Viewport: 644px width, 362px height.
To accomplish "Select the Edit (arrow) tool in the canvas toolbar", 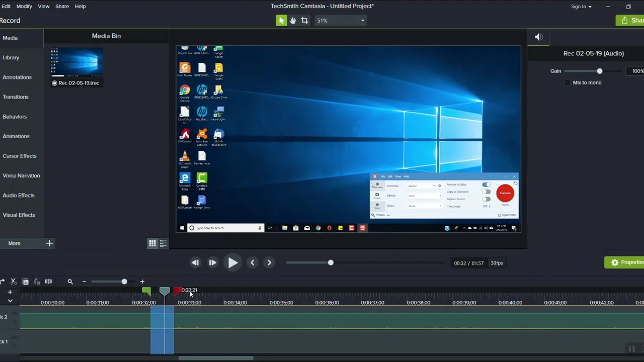I will [x=281, y=20].
